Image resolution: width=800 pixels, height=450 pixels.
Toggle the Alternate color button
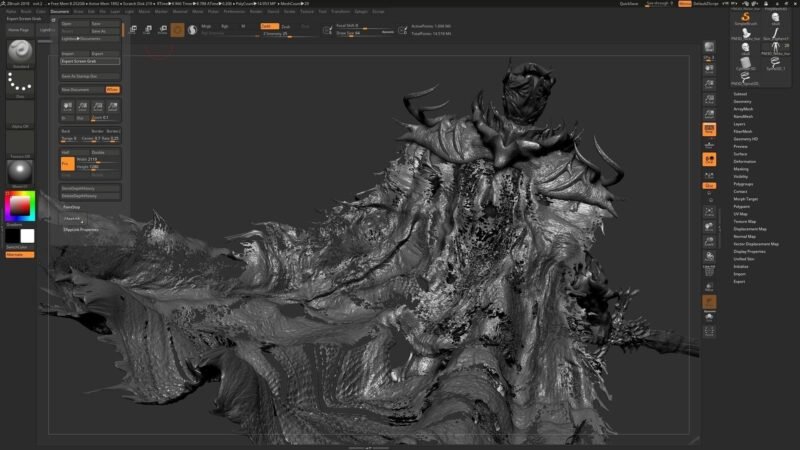pyautogui.click(x=20, y=255)
